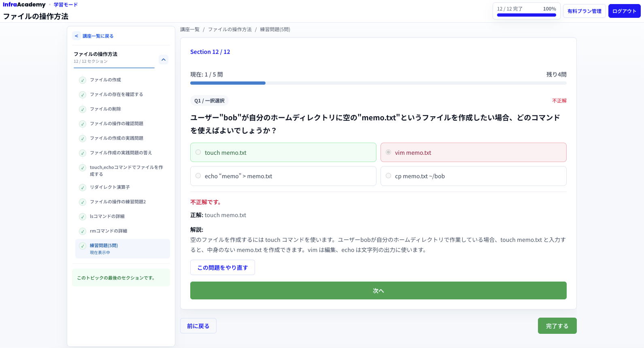Click the ログアウト button

pyautogui.click(x=625, y=11)
